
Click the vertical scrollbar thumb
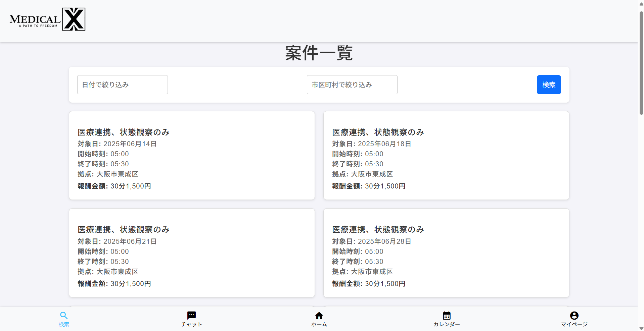coord(641,64)
